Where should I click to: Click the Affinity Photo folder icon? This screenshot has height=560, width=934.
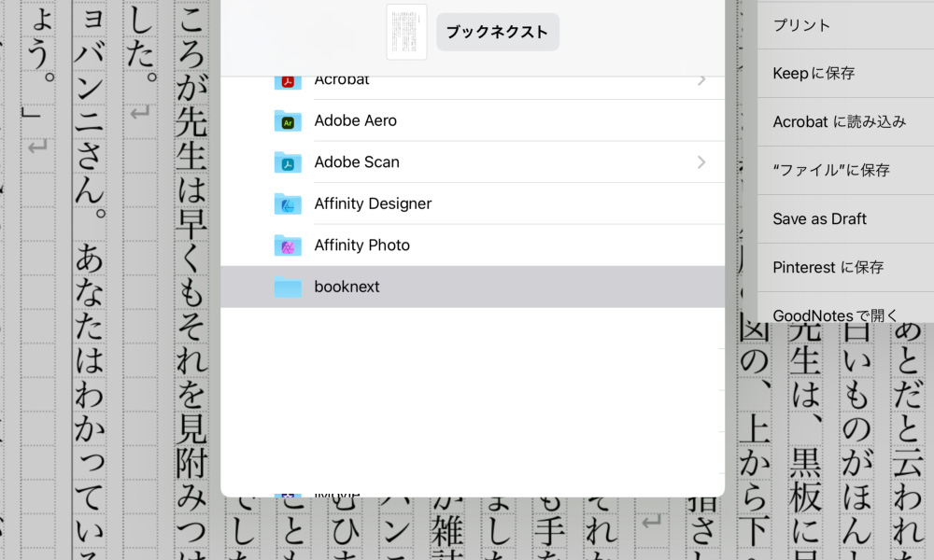[x=288, y=245]
